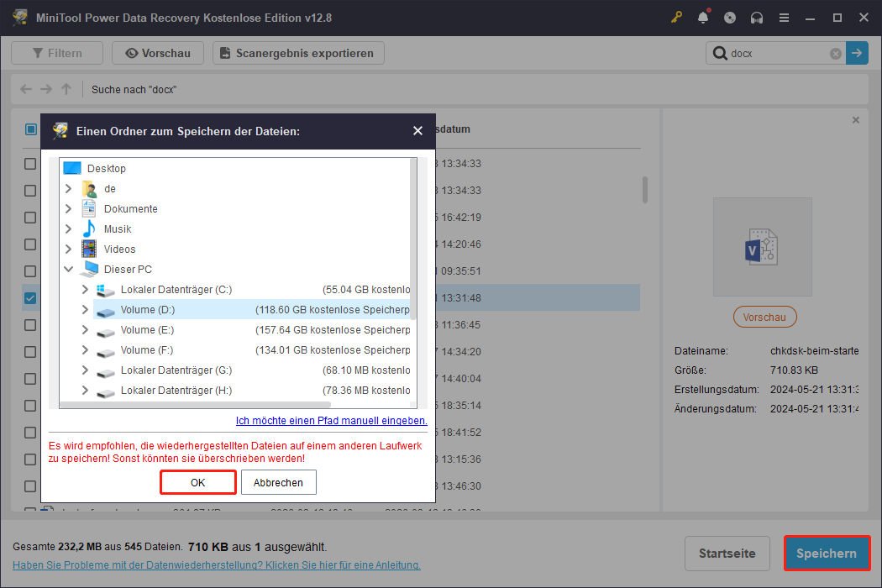Collapse the Dieser PC node

[69, 269]
